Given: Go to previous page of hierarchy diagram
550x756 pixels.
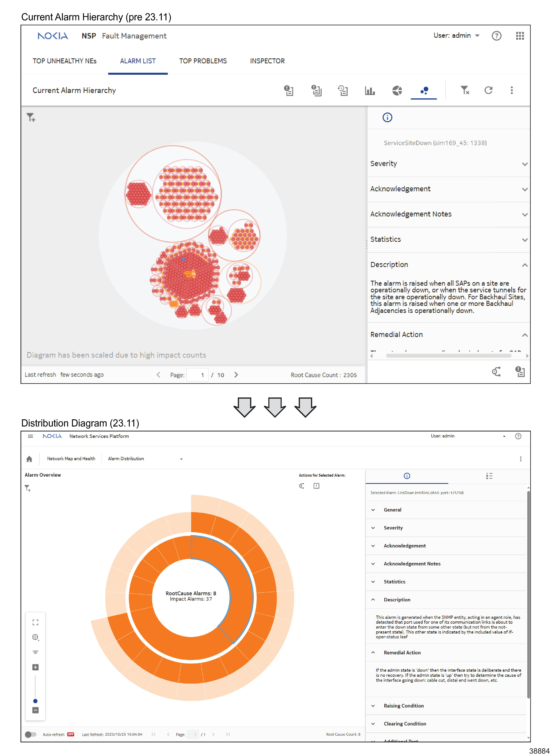Looking at the screenshot, I should pyautogui.click(x=158, y=375).
